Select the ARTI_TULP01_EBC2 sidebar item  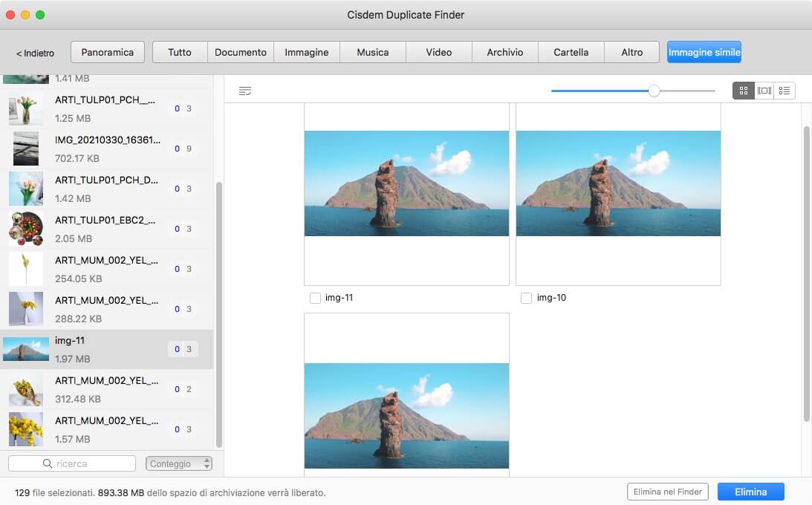coord(105,221)
